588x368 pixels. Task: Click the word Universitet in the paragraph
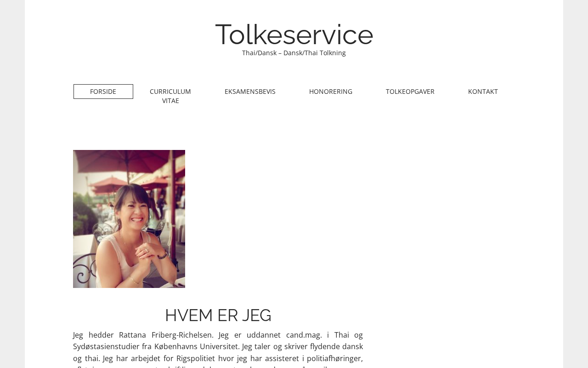tap(218, 346)
